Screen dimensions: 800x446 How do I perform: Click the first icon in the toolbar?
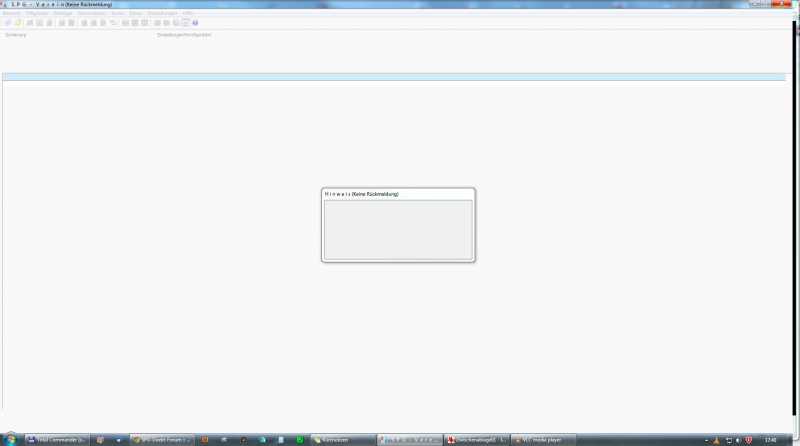pos(7,22)
